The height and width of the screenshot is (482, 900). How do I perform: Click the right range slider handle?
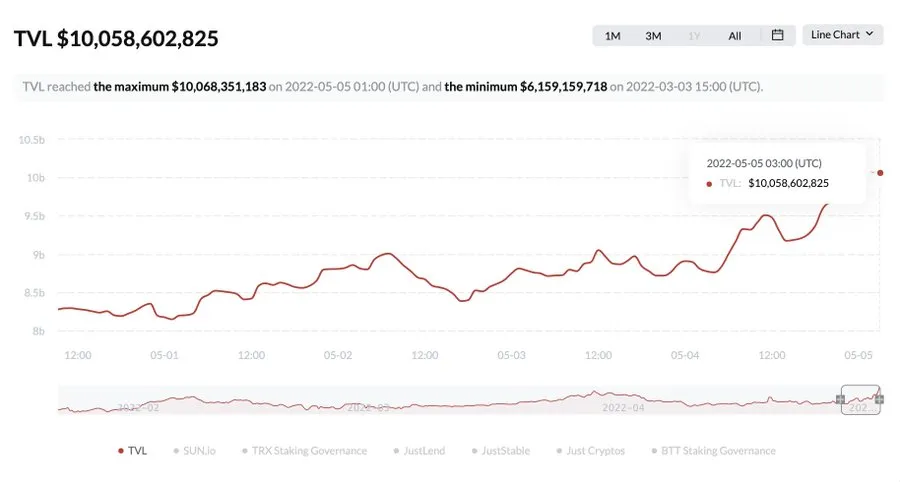coord(879,399)
